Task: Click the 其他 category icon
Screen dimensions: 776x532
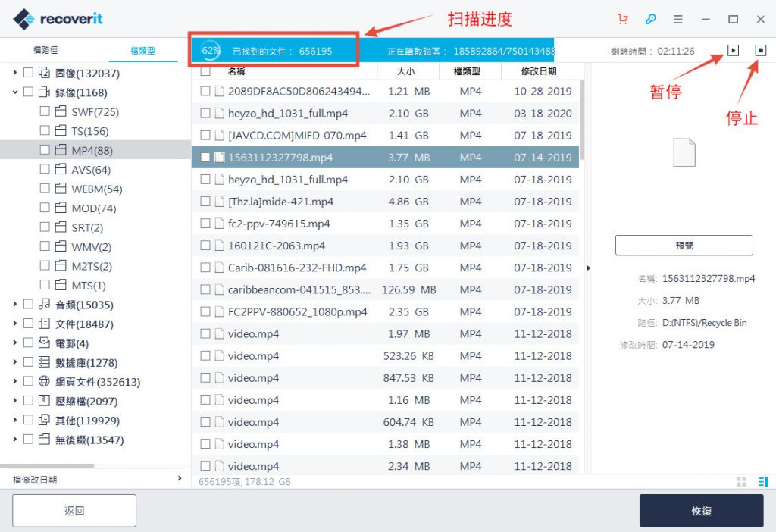Action: pos(44,420)
